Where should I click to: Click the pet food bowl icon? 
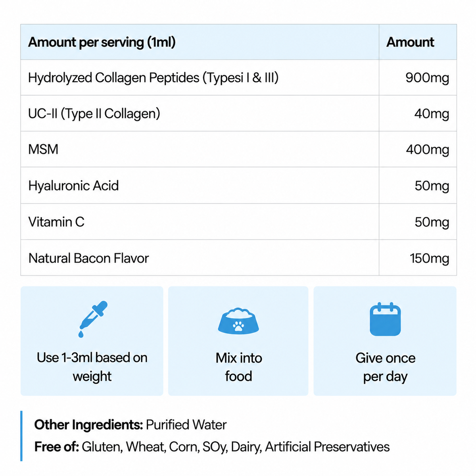238,321
